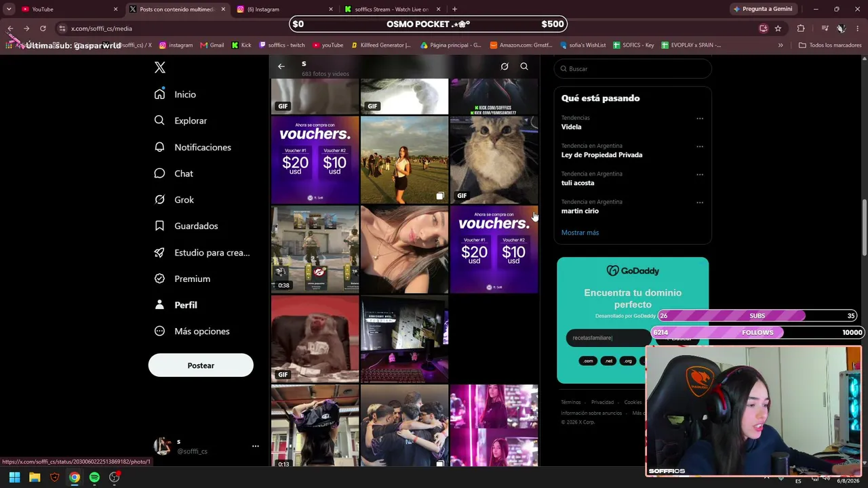The image size is (868, 488).
Task: Click the @sofffi_cs account avatar
Action: (163, 445)
